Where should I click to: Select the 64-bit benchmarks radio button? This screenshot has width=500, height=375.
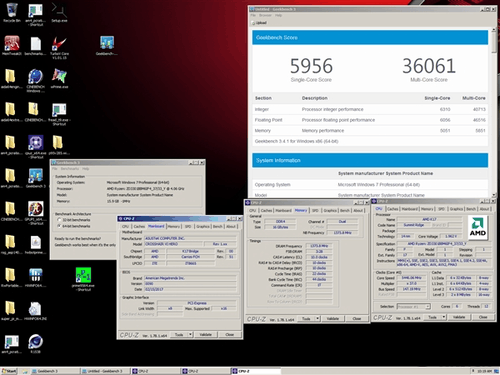coord(59,226)
